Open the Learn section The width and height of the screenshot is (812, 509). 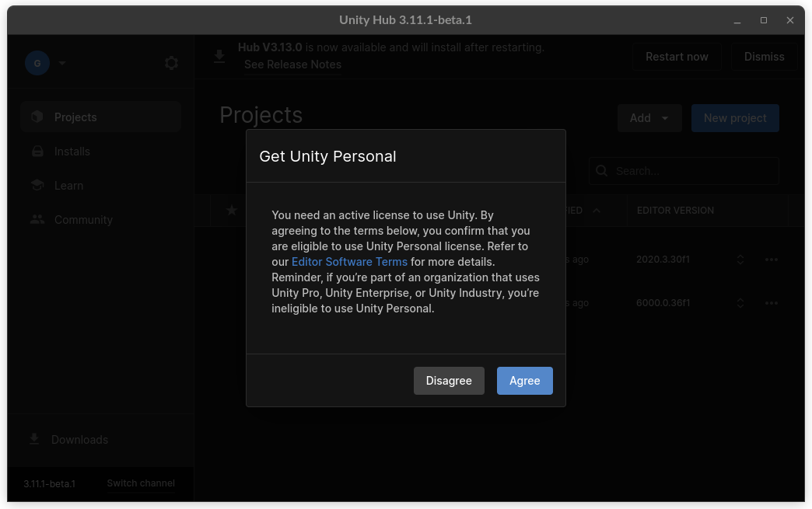pos(68,186)
